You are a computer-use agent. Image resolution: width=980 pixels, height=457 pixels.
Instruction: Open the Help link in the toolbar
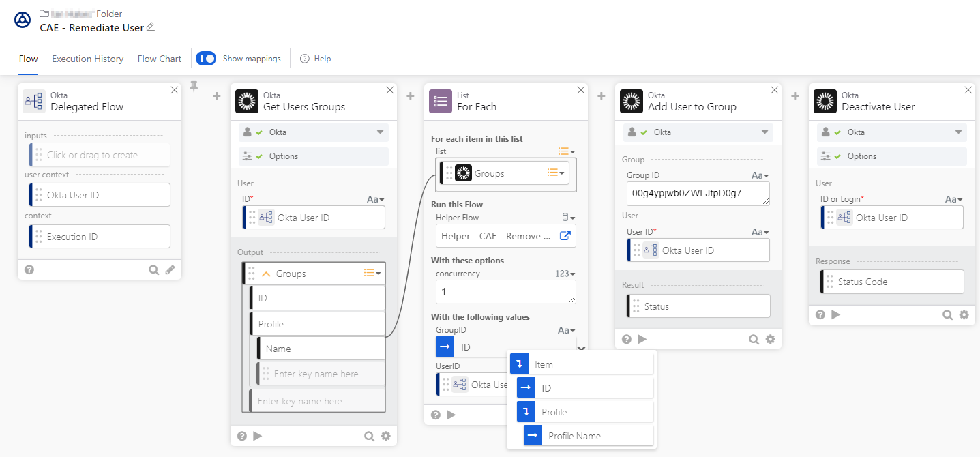click(316, 59)
